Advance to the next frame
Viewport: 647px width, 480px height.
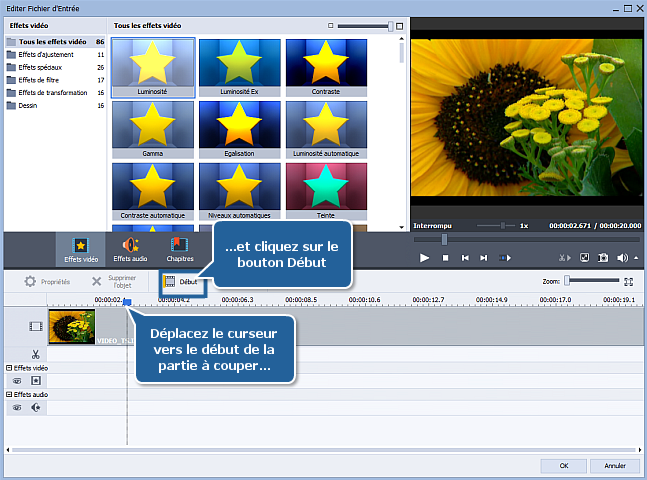[x=485, y=258]
